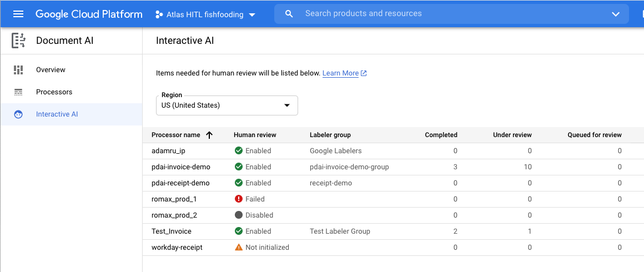Click the Overview dashboard icon
This screenshot has width=644, height=272.
[x=19, y=70]
